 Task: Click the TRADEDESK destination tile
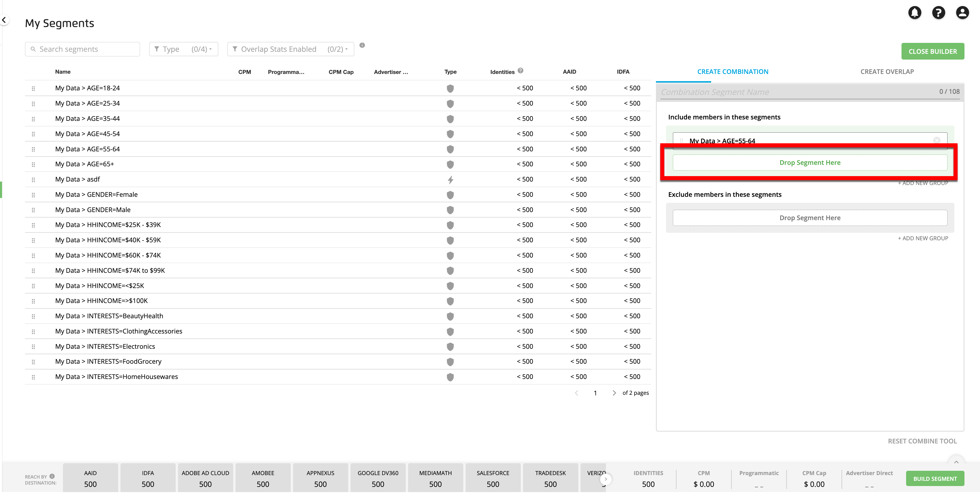tap(550, 478)
